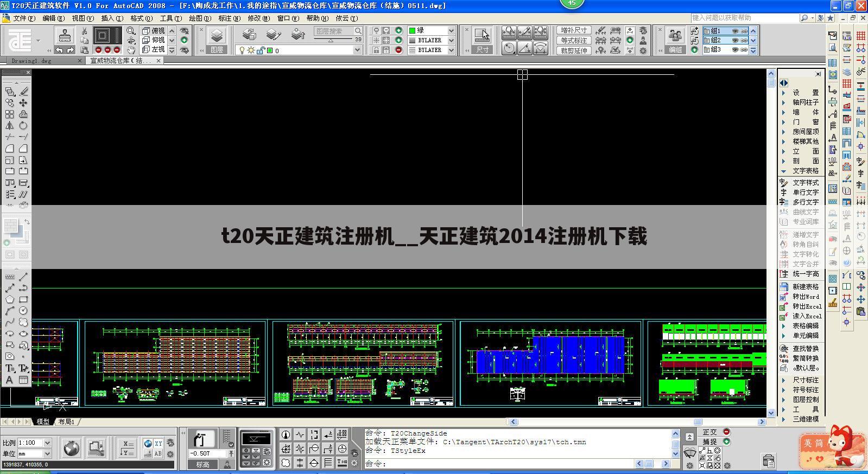Open the layer 0 dropdown list
This screenshot has height=474, width=868.
[357, 50]
